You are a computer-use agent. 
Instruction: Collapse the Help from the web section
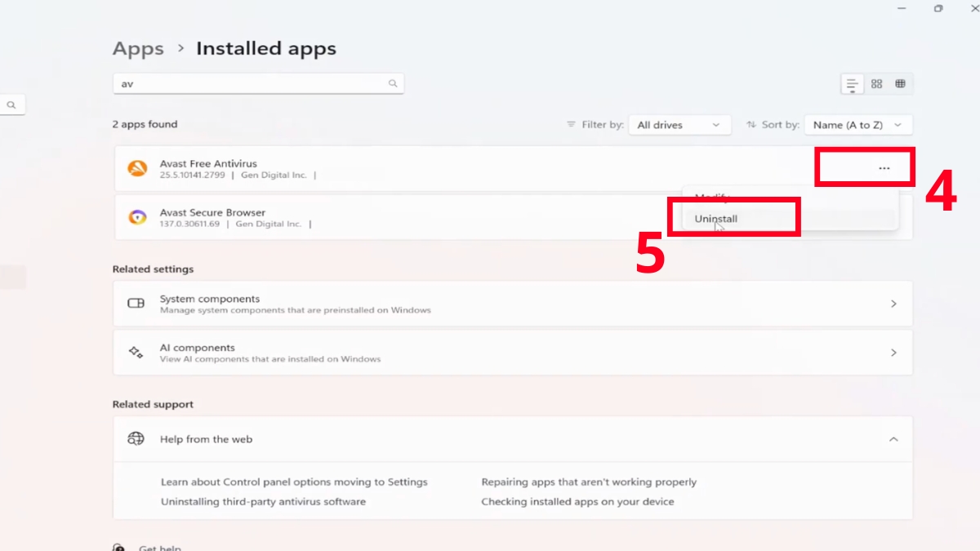coord(893,439)
